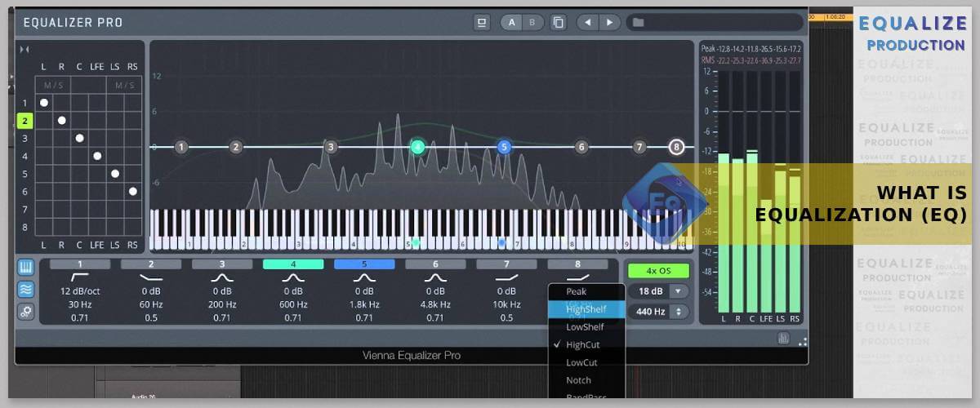The width and height of the screenshot is (980, 408).
Task: Click the row 3 C routing dot
Action: tap(79, 138)
